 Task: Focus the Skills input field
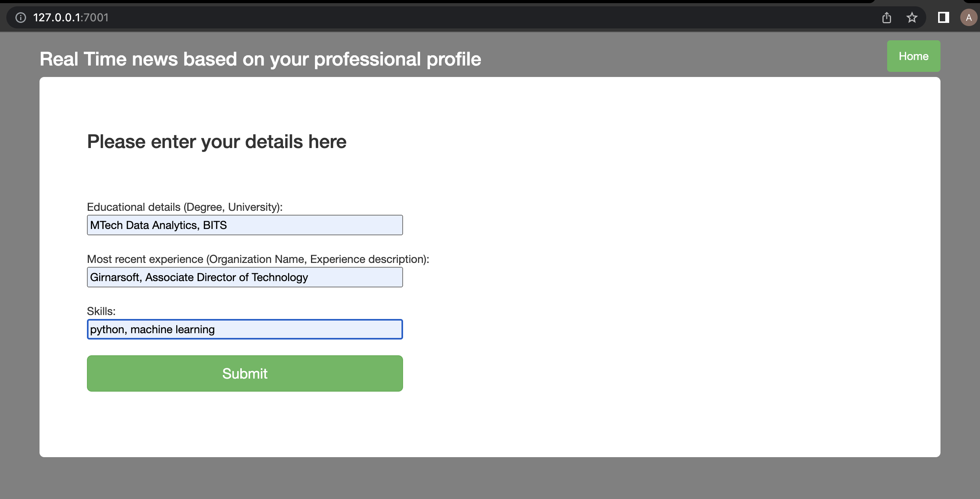click(245, 329)
